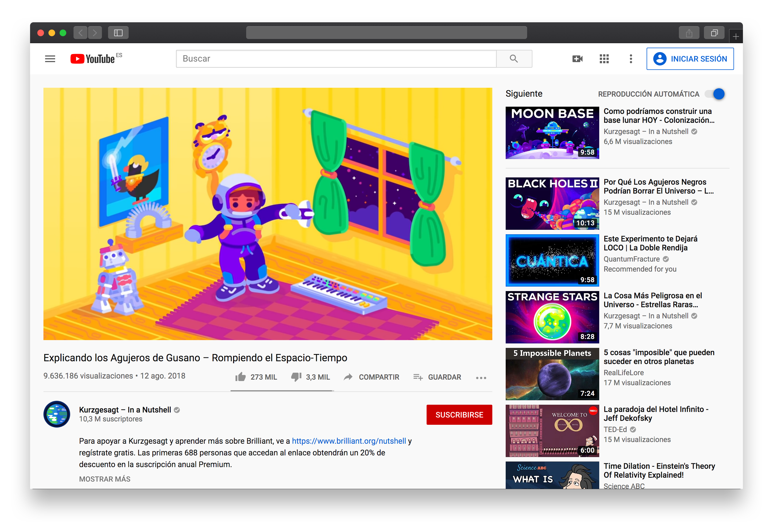Open the Kurzgesagt channel avatar
Viewport: 773px width, 532px height.
pos(57,414)
